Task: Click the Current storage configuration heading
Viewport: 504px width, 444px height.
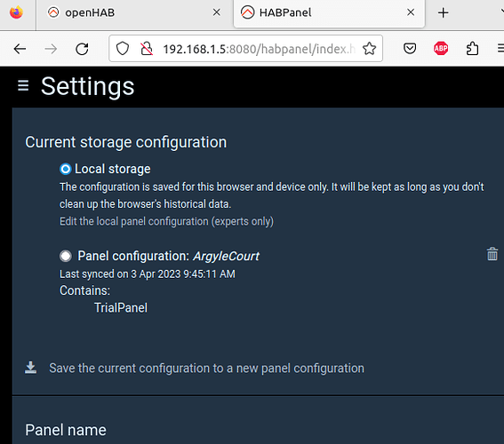Action: [125, 142]
